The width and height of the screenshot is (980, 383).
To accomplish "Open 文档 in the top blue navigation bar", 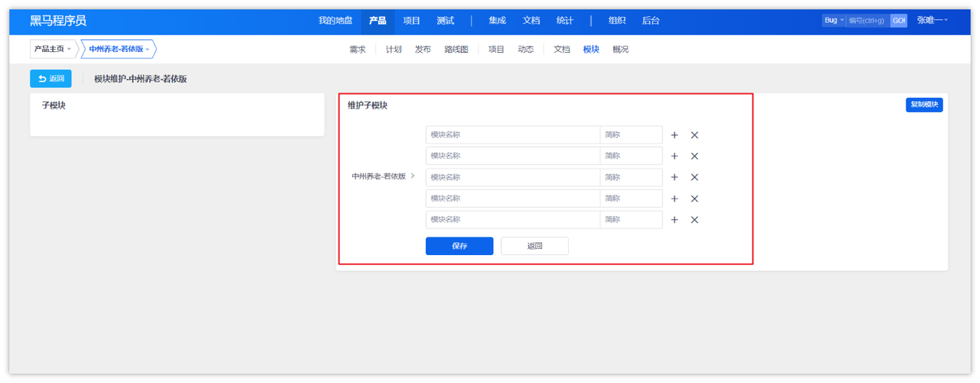I will tap(531, 21).
